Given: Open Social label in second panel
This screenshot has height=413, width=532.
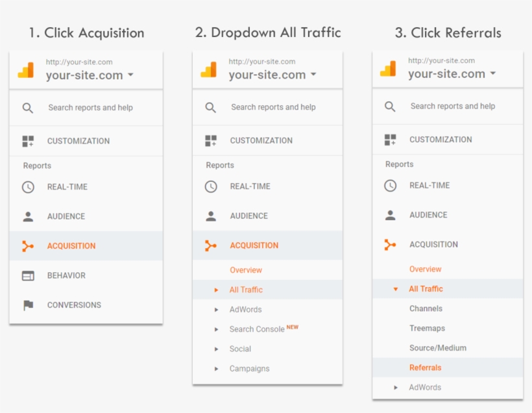Looking at the screenshot, I should pos(240,349).
